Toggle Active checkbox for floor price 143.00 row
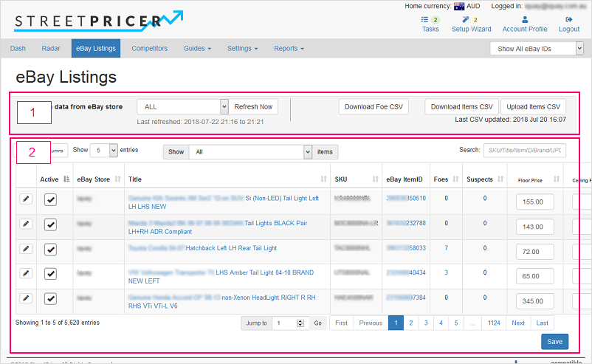The height and width of the screenshot is (364, 592). [50, 224]
